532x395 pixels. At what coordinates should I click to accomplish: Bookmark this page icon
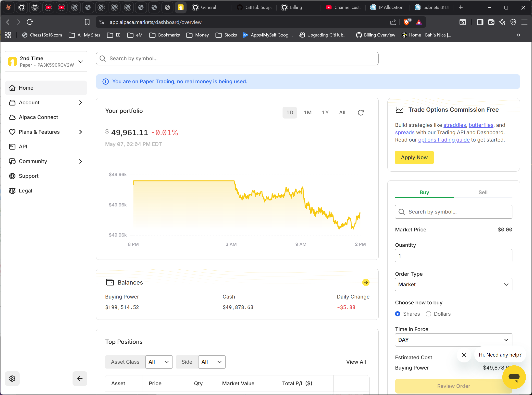tap(87, 22)
